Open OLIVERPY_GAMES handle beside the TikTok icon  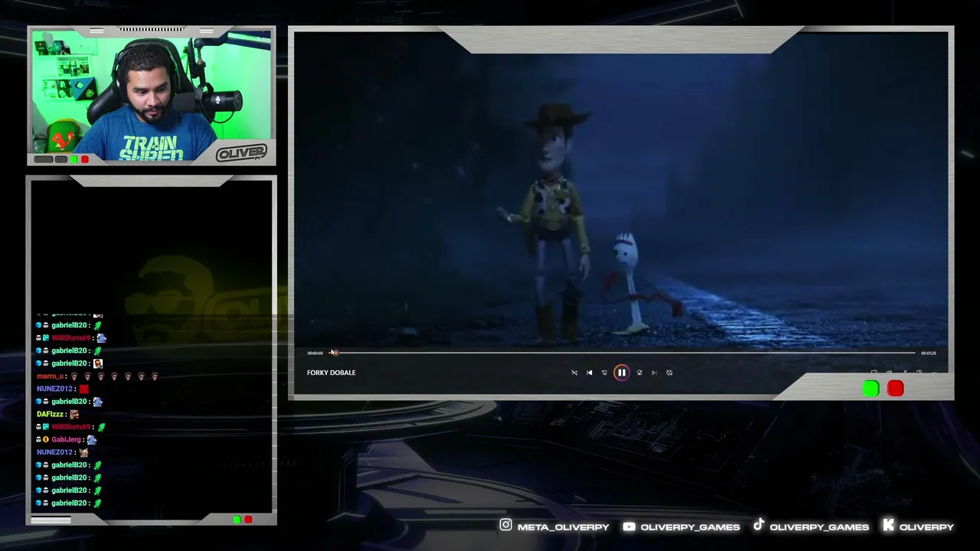point(819,527)
